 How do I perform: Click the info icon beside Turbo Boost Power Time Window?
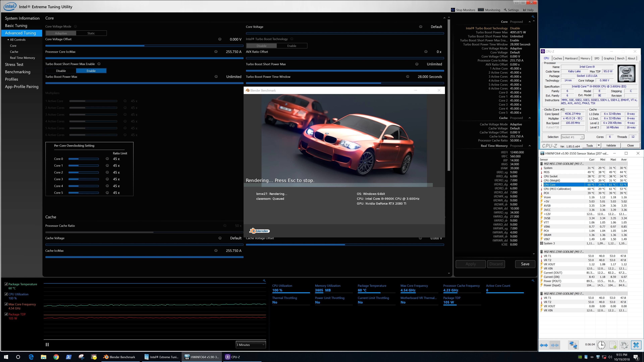(408, 77)
